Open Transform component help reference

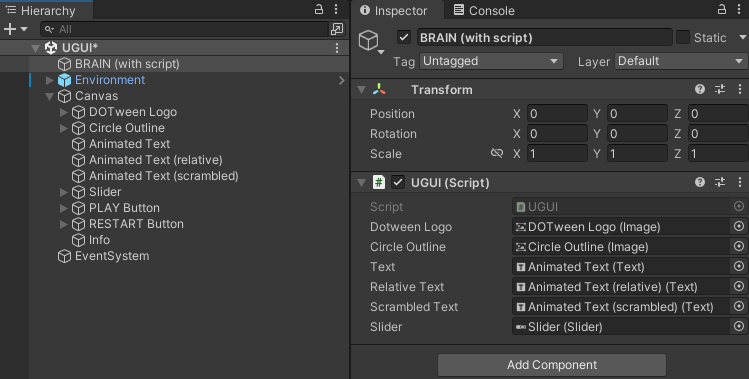700,89
